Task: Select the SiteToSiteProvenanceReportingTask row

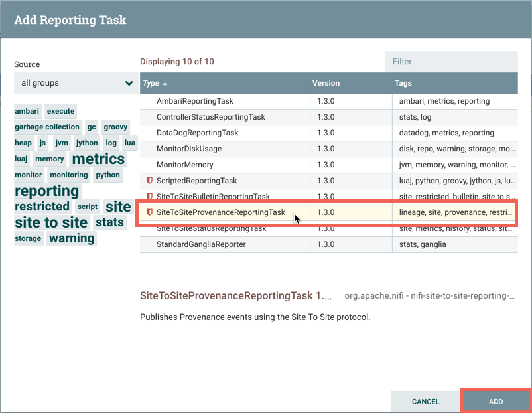Action: [329, 212]
